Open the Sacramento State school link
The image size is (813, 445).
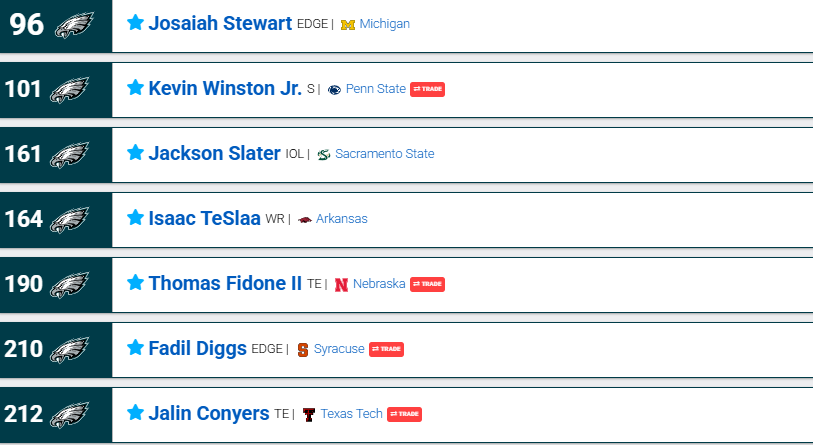tap(384, 154)
